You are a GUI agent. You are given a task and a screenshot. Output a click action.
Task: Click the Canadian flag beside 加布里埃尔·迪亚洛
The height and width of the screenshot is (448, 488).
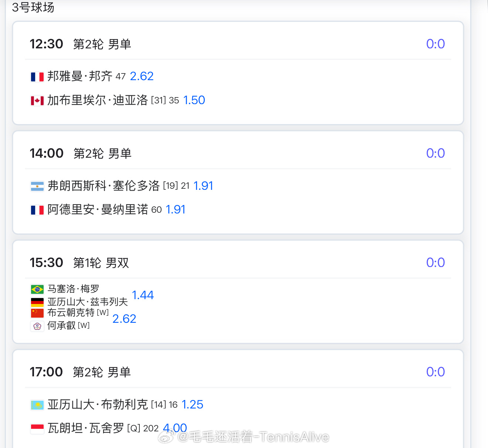[x=37, y=100]
